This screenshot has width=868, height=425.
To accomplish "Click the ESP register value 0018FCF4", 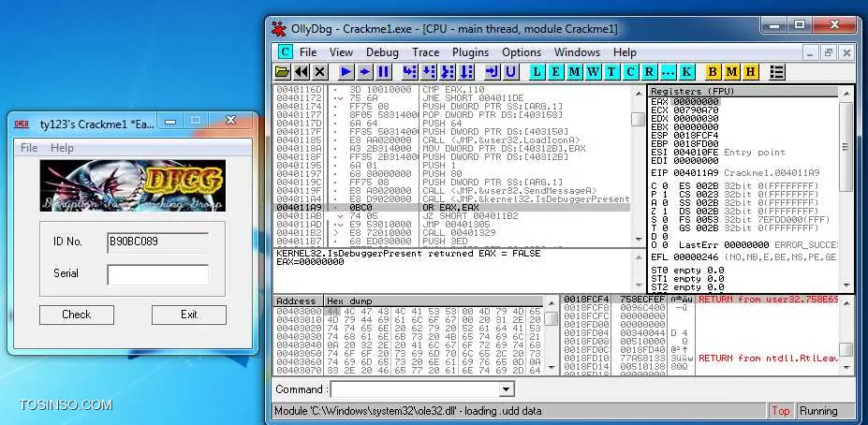I will click(696, 135).
